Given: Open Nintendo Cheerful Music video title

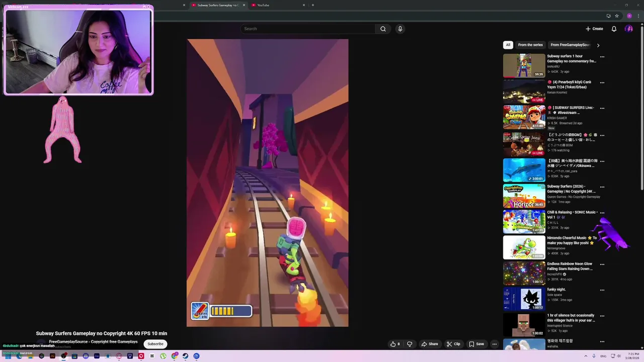Looking at the screenshot, I should pos(572,240).
